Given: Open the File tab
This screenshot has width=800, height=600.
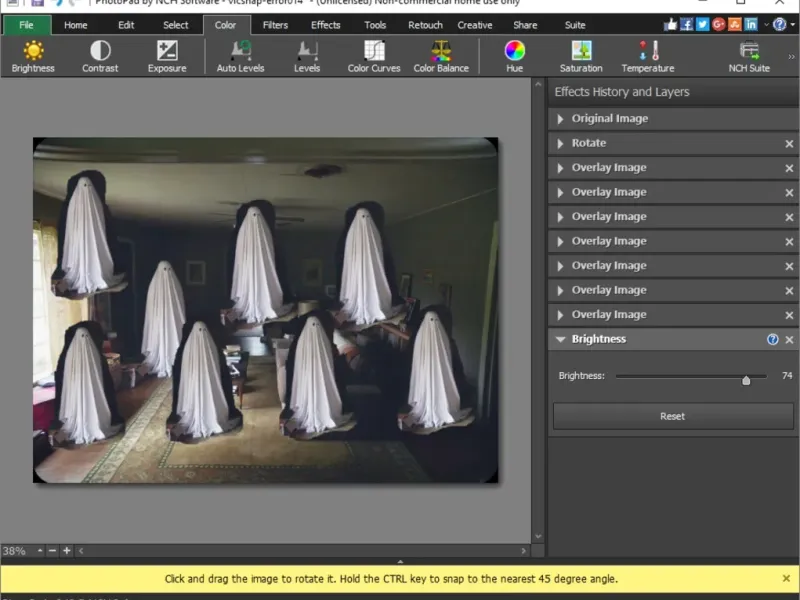Looking at the screenshot, I should [27, 25].
